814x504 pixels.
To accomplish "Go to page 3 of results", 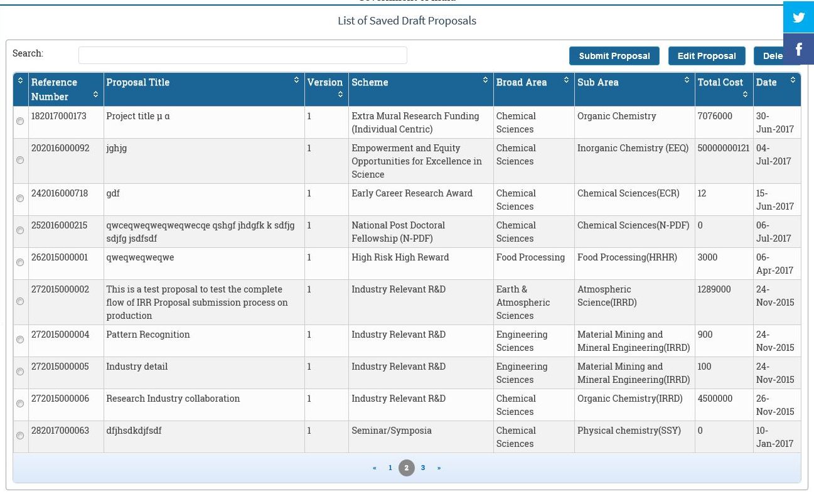I will click(x=423, y=468).
